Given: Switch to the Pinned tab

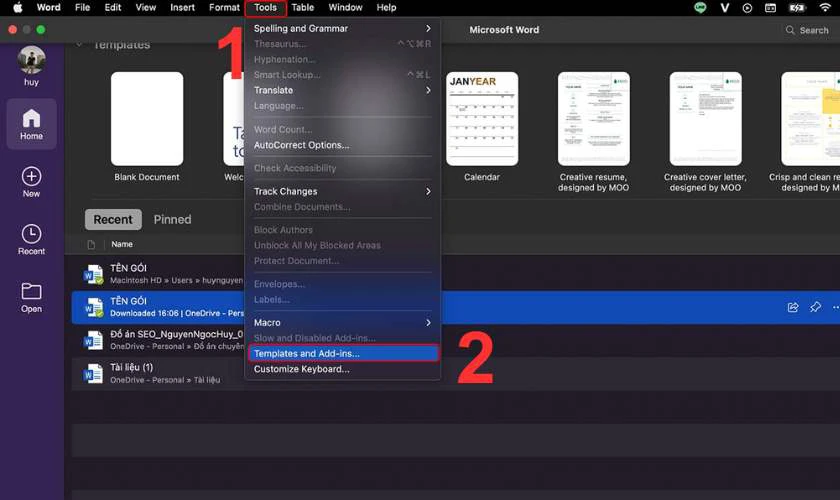Looking at the screenshot, I should [172, 220].
